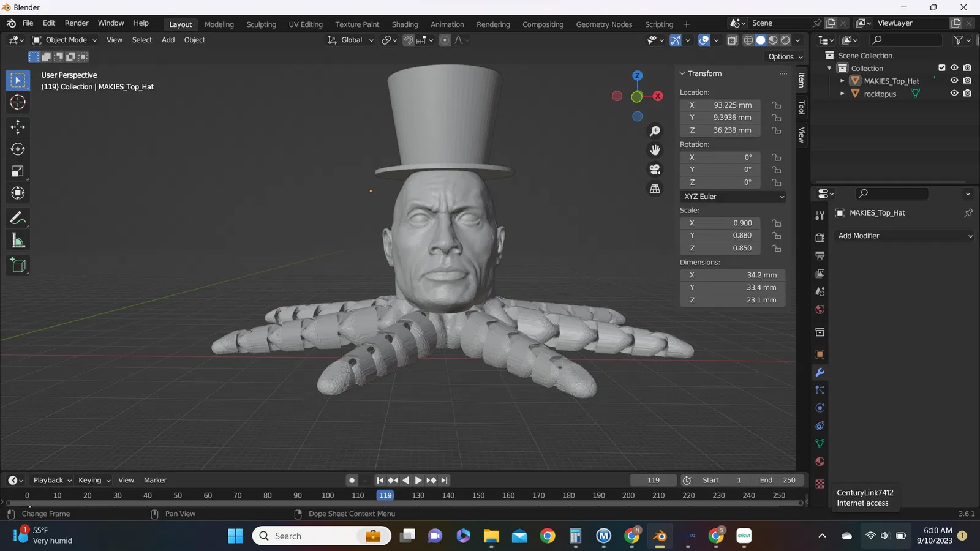Select the Move tool
The image size is (980, 551).
[18, 127]
